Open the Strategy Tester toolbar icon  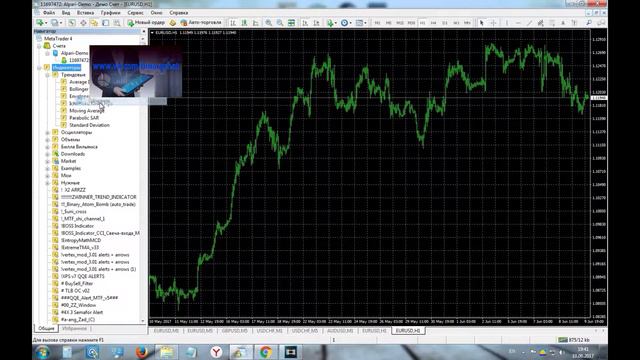point(117,23)
